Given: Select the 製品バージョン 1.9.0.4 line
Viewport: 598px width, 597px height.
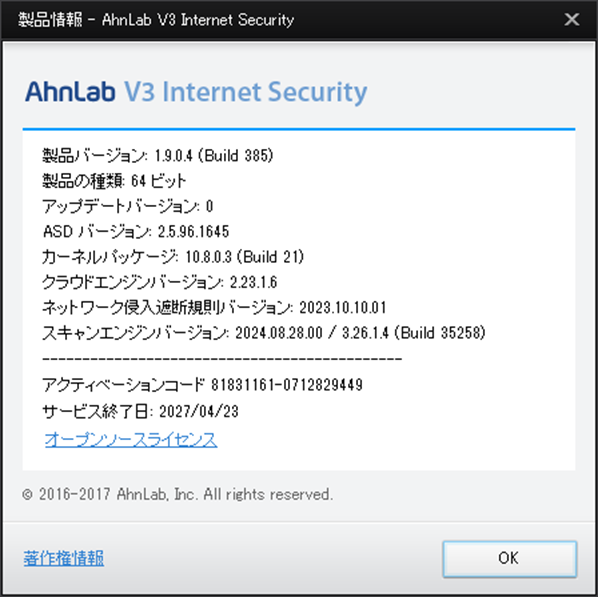Looking at the screenshot, I should (158, 156).
